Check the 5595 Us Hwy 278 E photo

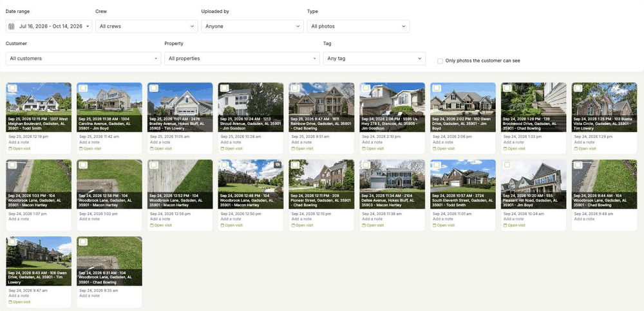point(366,88)
